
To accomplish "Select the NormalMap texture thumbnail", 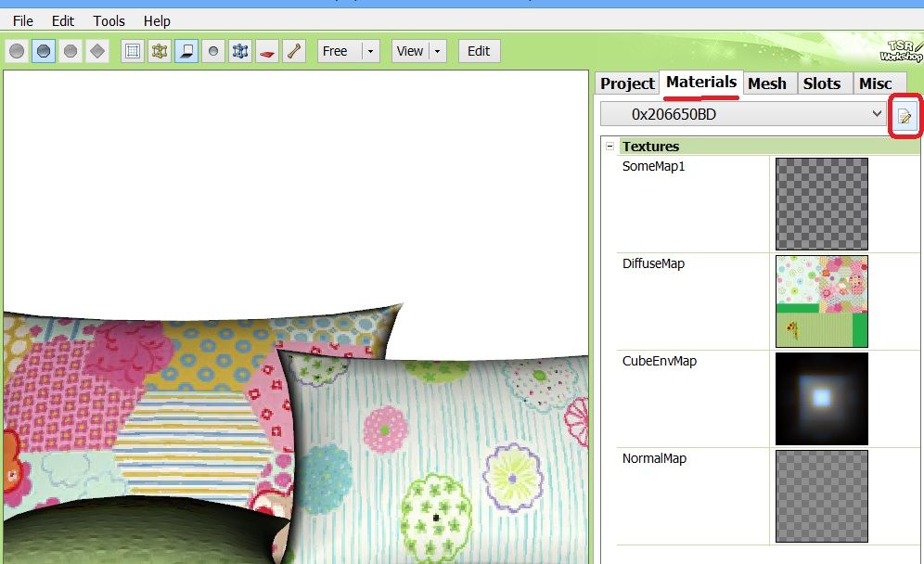I will [x=821, y=496].
